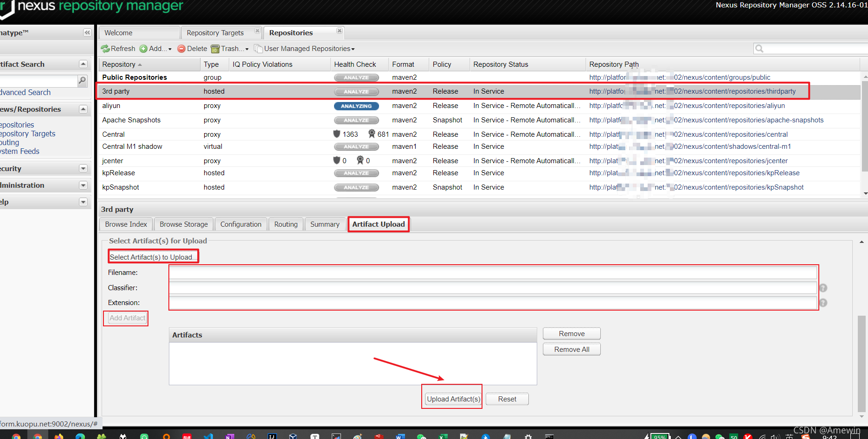
Task: Open help icon beside Extension field
Action: click(823, 303)
